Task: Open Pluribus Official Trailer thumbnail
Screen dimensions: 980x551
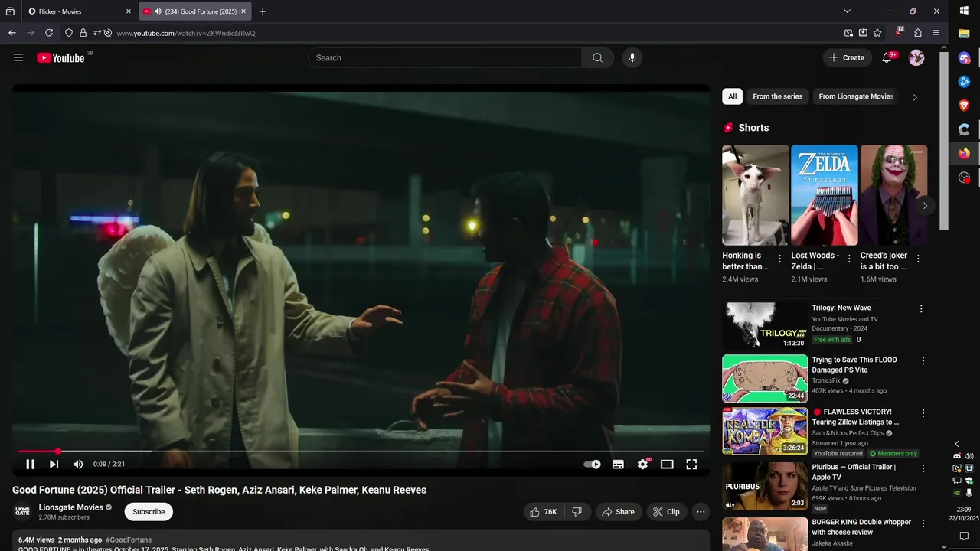Action: point(765,486)
